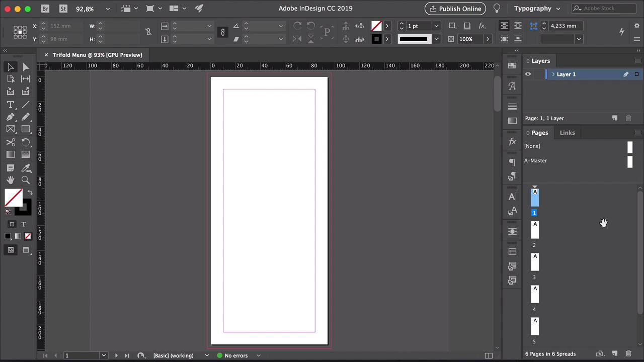This screenshot has width=644, height=362.
Task: Activate the Zoom tool magnifier
Action: [26, 180]
